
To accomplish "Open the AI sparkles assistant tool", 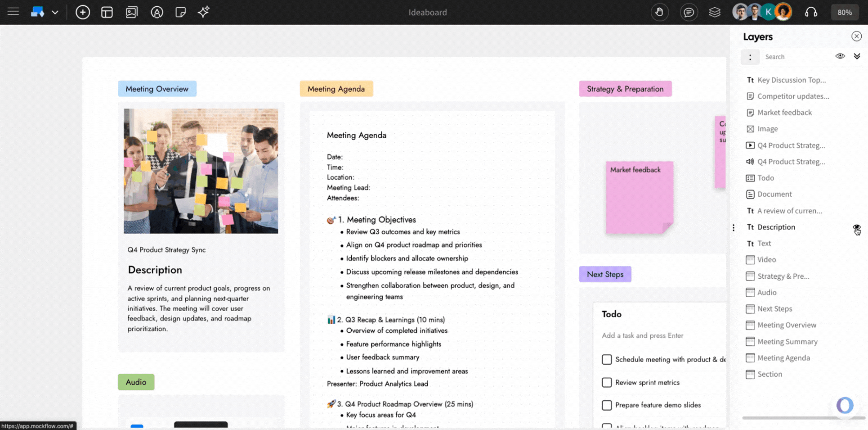I will pos(204,12).
